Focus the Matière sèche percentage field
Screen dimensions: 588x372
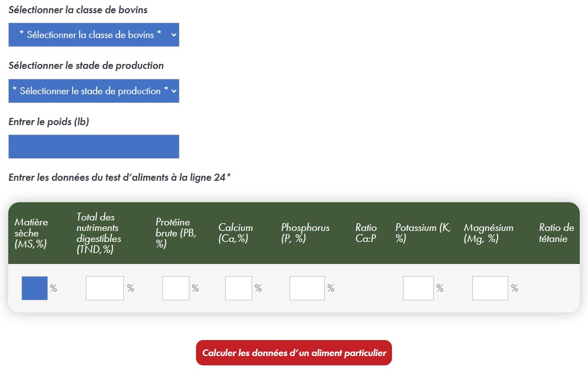(35, 288)
